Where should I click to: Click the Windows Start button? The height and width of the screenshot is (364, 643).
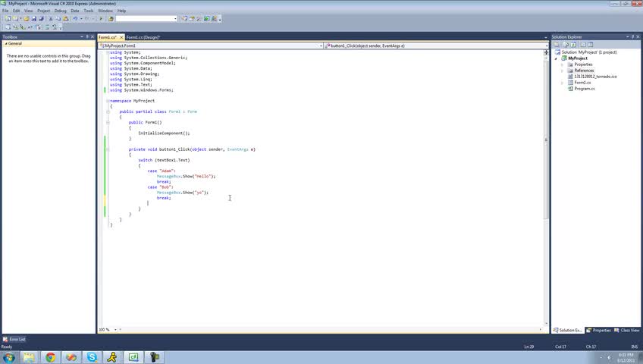[8, 357]
